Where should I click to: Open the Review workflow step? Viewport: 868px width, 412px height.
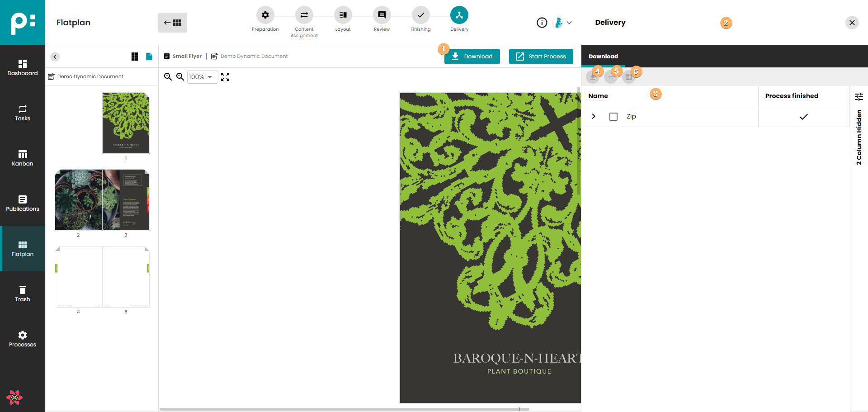pos(382,15)
